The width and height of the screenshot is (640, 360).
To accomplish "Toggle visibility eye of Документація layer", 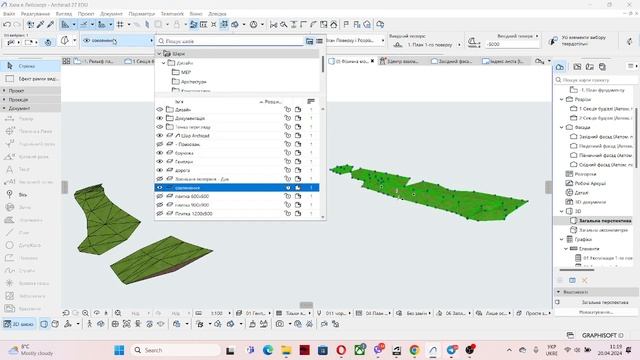I will 160,118.
